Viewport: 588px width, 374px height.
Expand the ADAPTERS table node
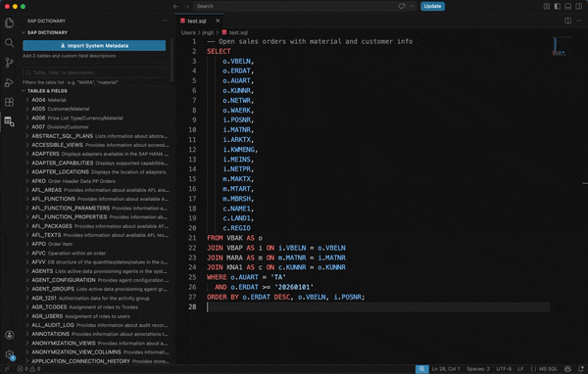coord(27,154)
